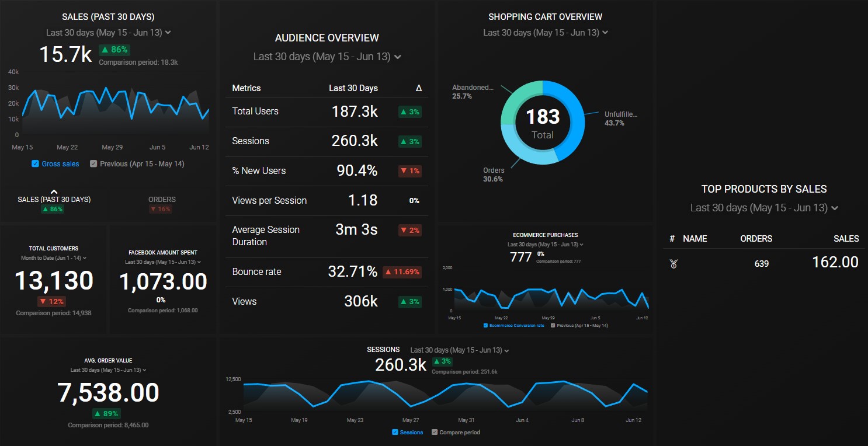Toggle Previous (Apr 15 - May 14) under Sales chart
The image size is (868, 446).
93,164
